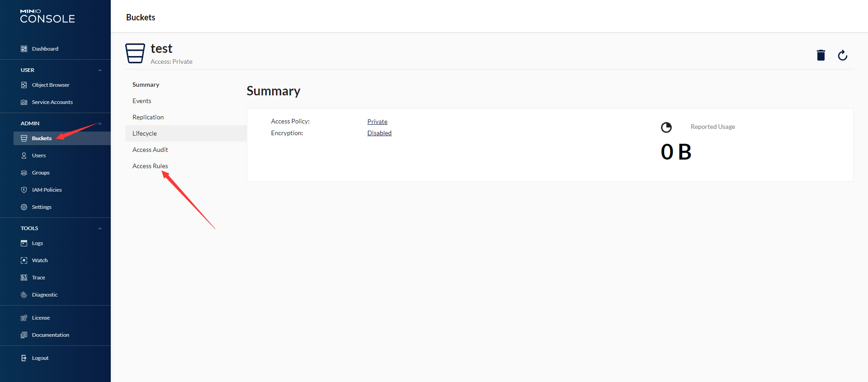
Task: Click the ADMIN section header
Action: [30, 123]
